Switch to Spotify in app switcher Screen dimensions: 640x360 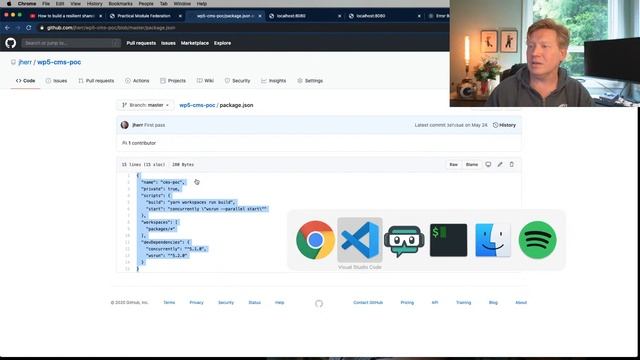tap(537, 240)
